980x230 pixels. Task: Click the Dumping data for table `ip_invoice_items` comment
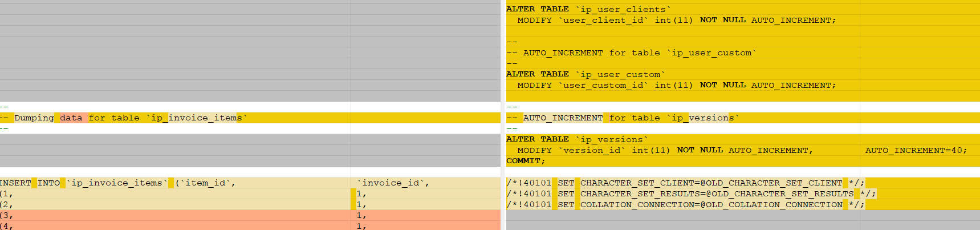124,118
